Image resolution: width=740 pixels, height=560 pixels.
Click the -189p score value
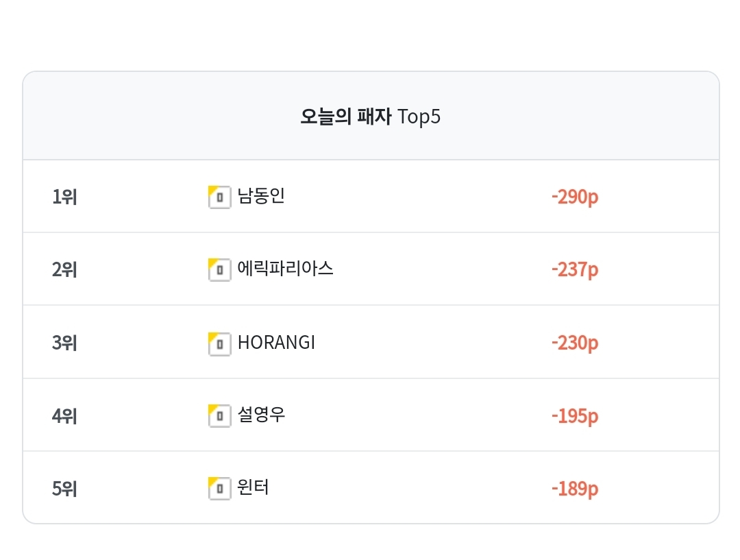(x=575, y=489)
